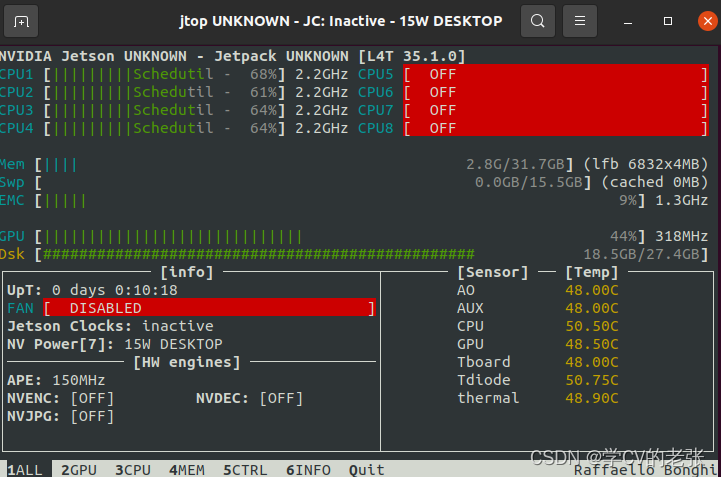Click the UpT 0 days 0:10:18 line
Screen dimensions: 721x477
[x=92, y=290]
